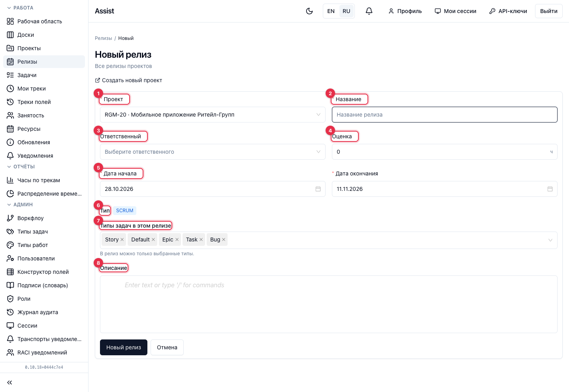Expand the task types multi-select arrow

coord(550,240)
